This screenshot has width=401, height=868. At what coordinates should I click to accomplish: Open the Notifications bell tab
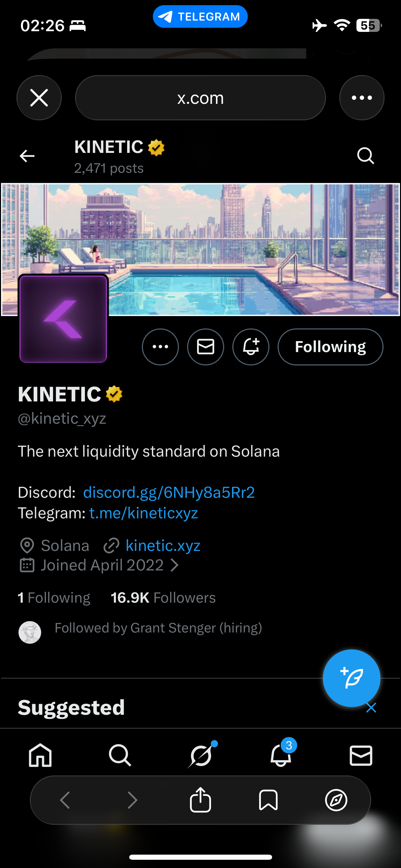[281, 755]
